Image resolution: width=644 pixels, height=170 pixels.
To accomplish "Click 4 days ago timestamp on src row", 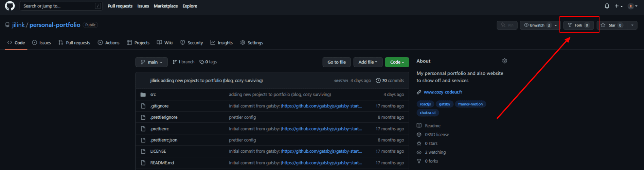I will pos(394,95).
